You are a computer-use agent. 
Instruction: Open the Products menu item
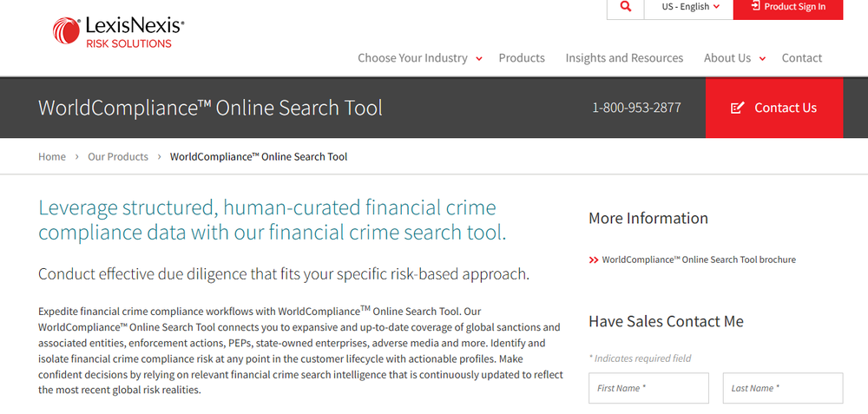pos(522,57)
